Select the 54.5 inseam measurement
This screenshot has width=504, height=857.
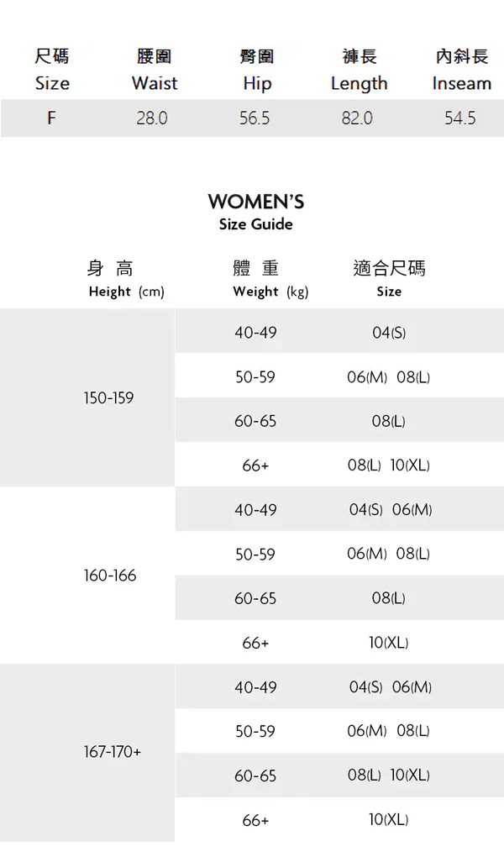459,118
